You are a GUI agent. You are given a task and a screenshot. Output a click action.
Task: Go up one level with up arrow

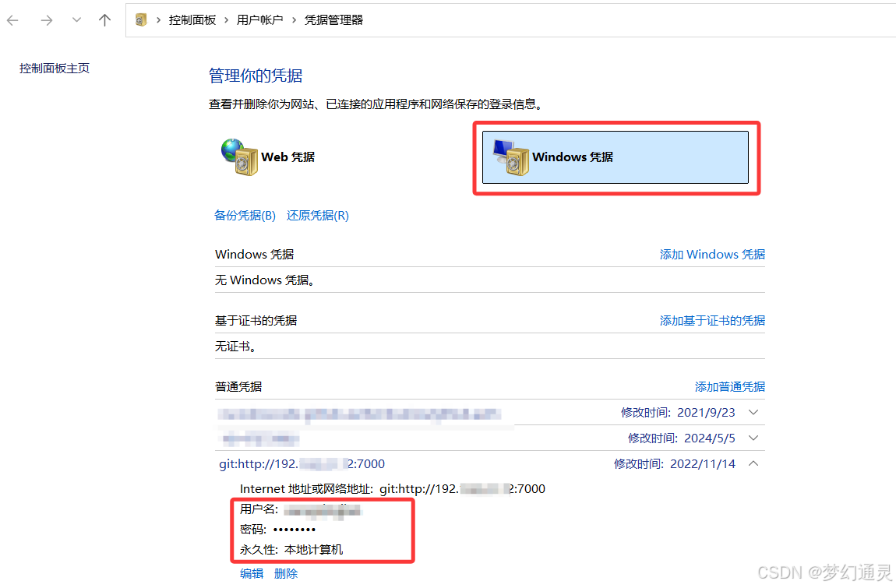pos(104,20)
